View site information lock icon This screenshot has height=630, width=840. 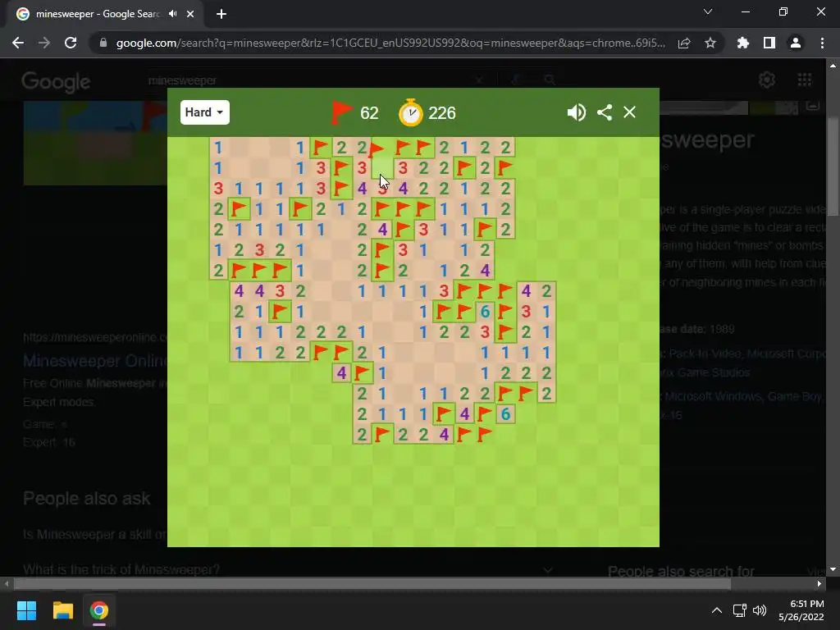(103, 43)
